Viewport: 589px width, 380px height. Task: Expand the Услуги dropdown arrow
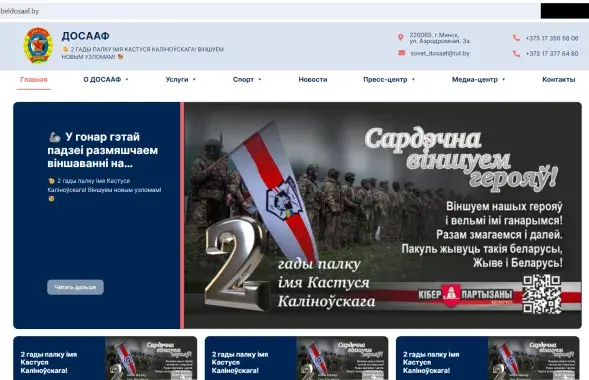pyautogui.click(x=194, y=80)
